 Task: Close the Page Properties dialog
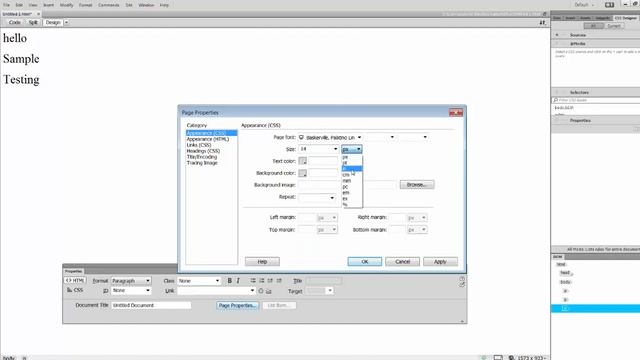[456, 113]
